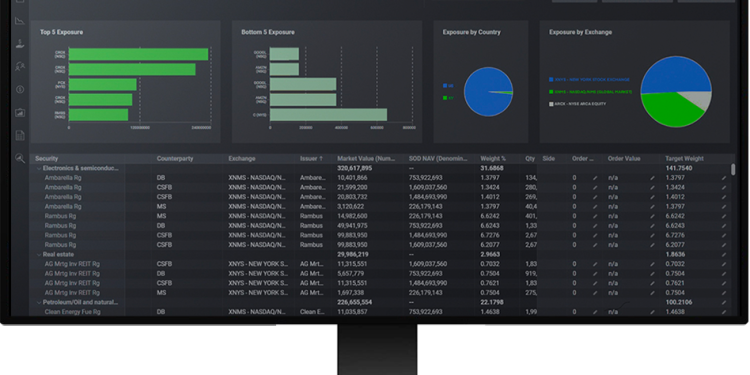Sort by the SOD NAV column header
This screenshot has height=375, width=750.
(438, 159)
